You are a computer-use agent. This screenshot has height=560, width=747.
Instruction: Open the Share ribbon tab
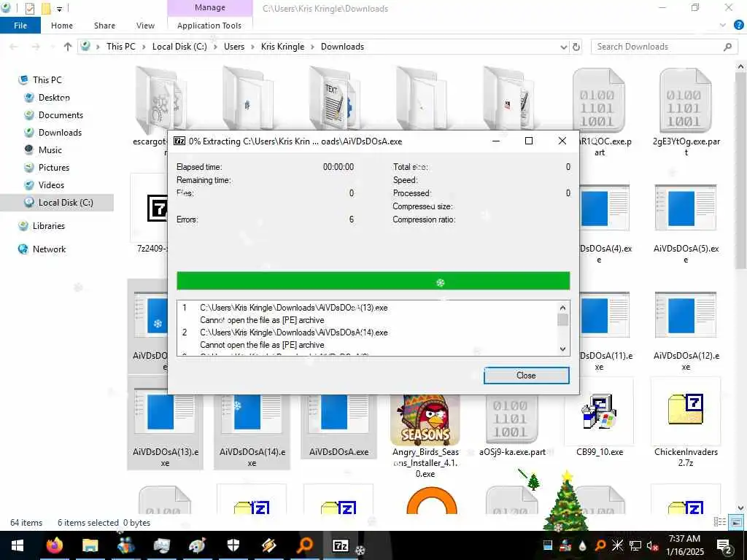pos(104,26)
